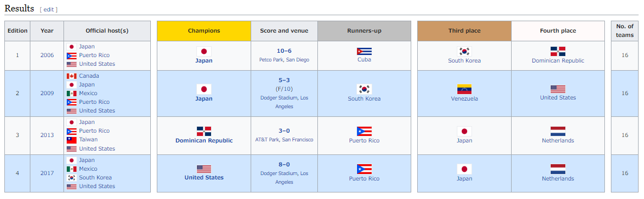644x199 pixels.
Task: Click the South Korea flag in 2009 Runners-up
Action: pyautogui.click(x=364, y=89)
